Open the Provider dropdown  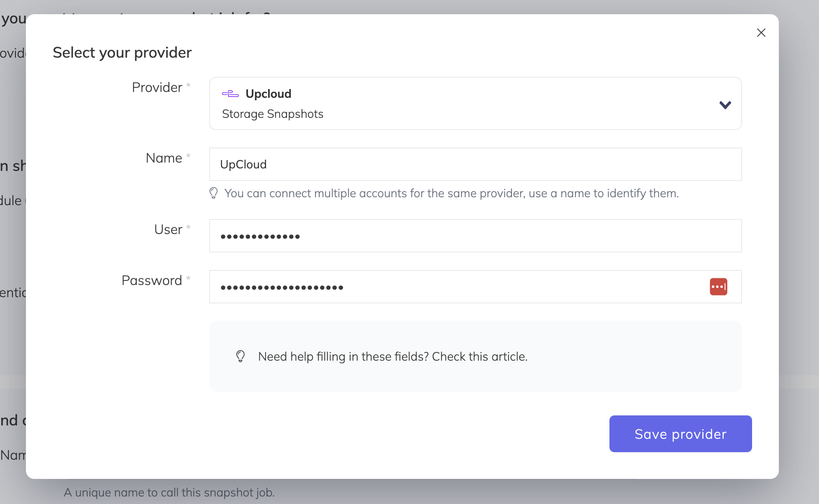(x=475, y=103)
